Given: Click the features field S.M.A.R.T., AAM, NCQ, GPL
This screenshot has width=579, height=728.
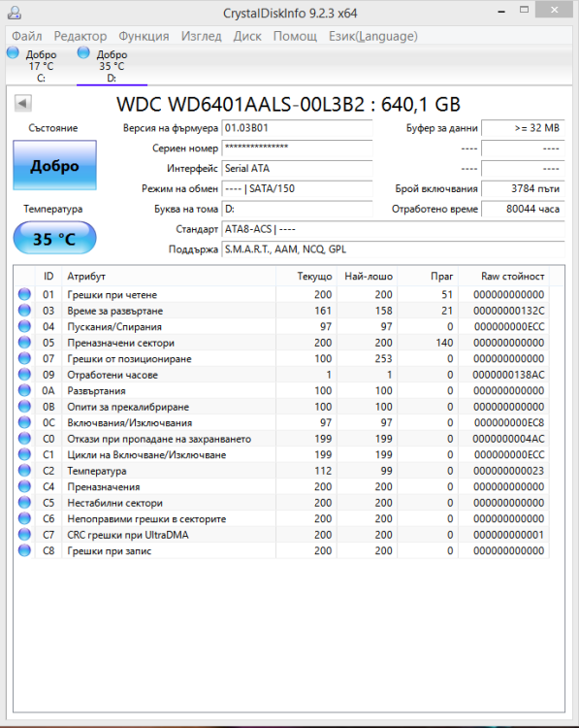Looking at the screenshot, I should [x=393, y=249].
